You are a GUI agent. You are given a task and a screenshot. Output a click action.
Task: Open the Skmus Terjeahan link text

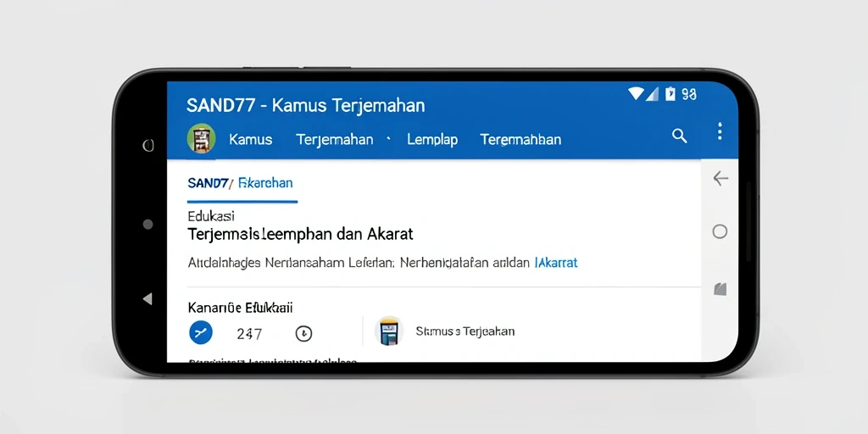point(465,331)
